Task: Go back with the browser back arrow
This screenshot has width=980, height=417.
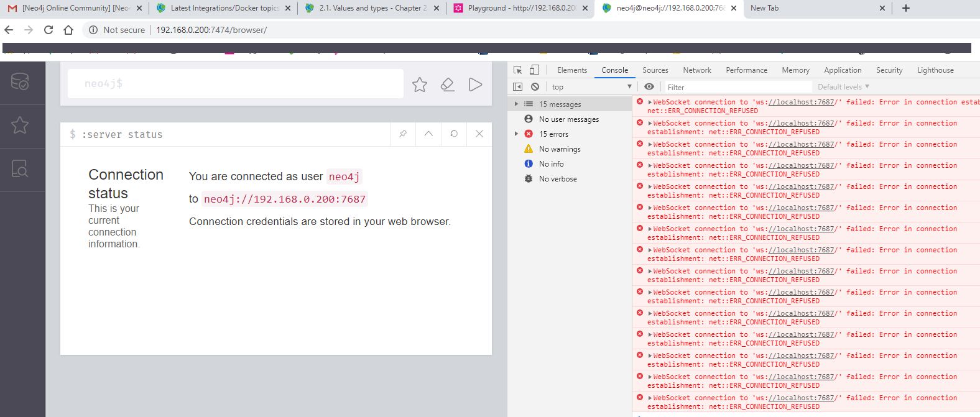Action: pyautogui.click(x=9, y=30)
